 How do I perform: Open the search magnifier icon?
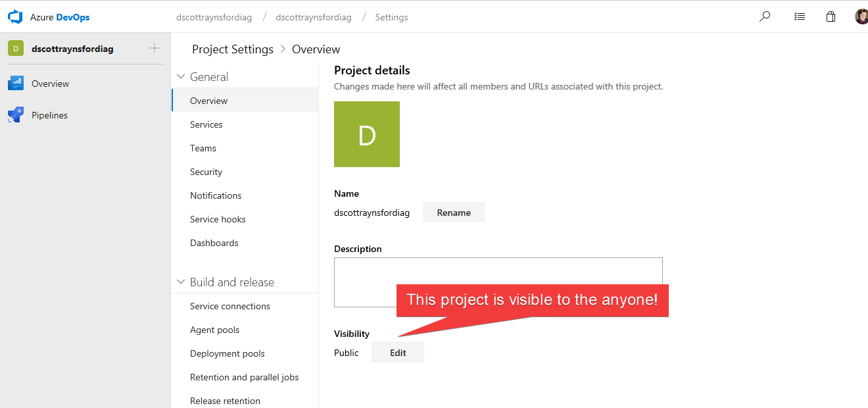point(765,17)
